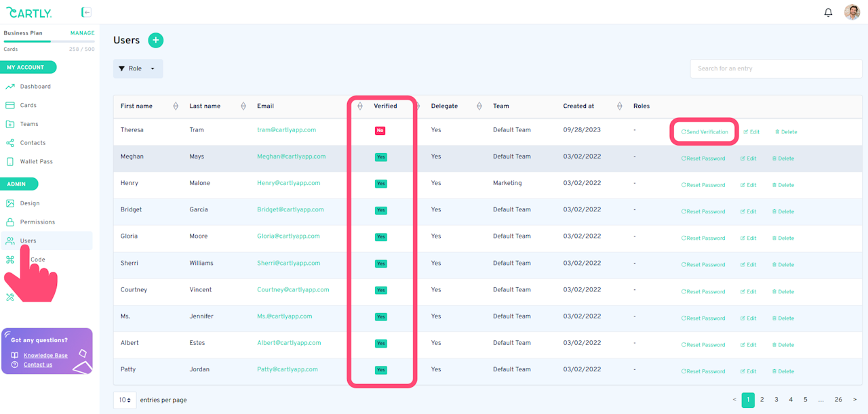This screenshot has width=868, height=414.
Task: Collapse the sidebar with arrow icon
Action: click(86, 12)
